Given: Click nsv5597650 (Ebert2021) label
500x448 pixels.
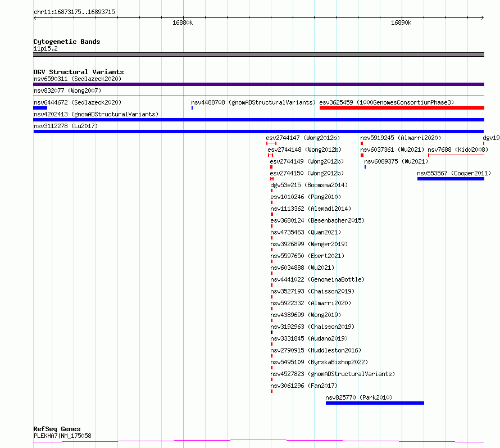Looking at the screenshot, I should point(307,256).
